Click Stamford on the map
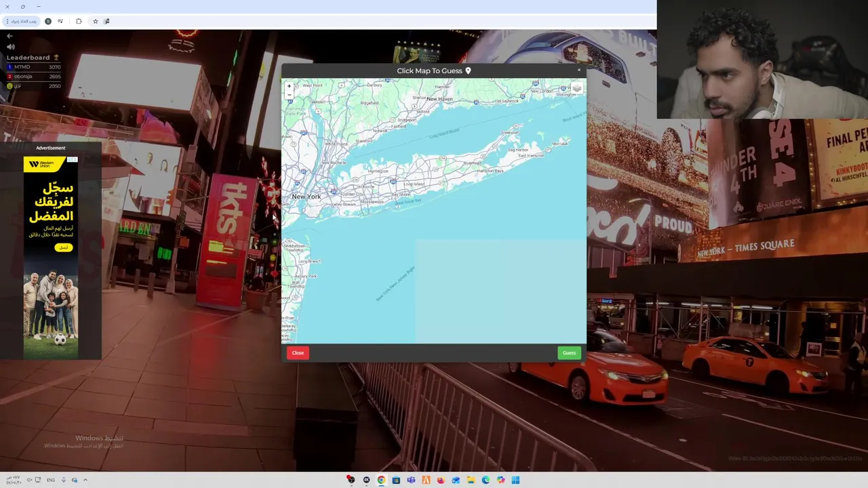Viewport: 868px width, 488px height. 365,141
